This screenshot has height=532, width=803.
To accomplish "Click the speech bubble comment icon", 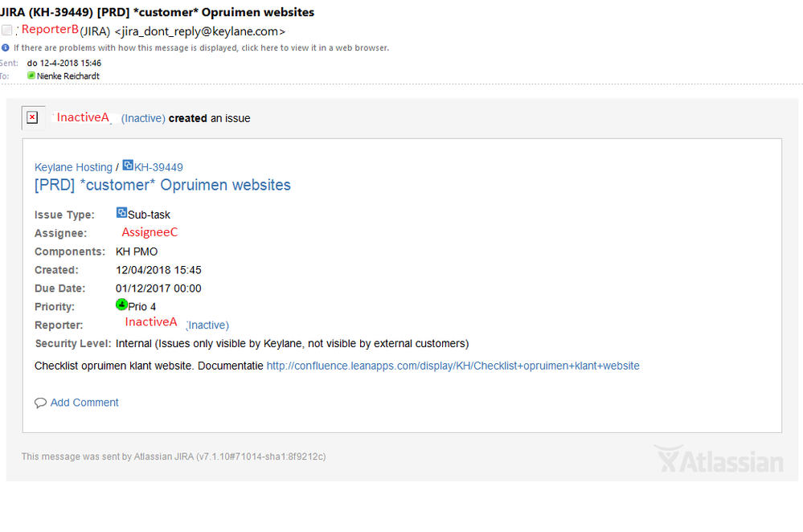I will 40,403.
